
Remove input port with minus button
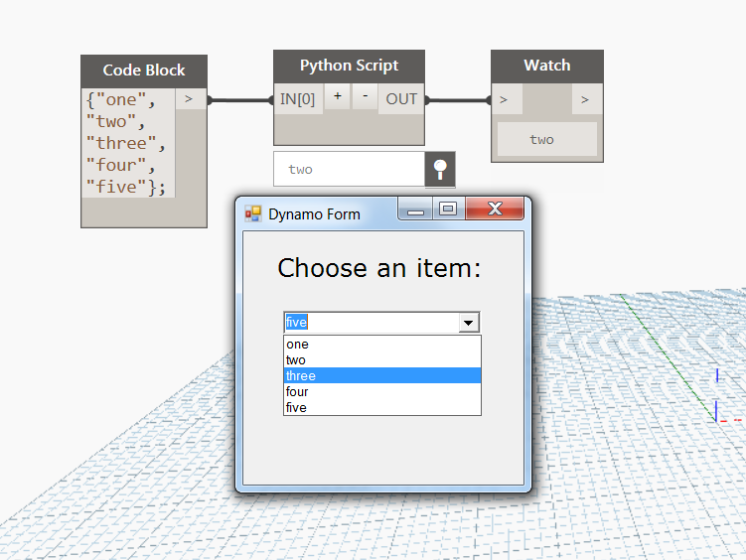tap(365, 96)
